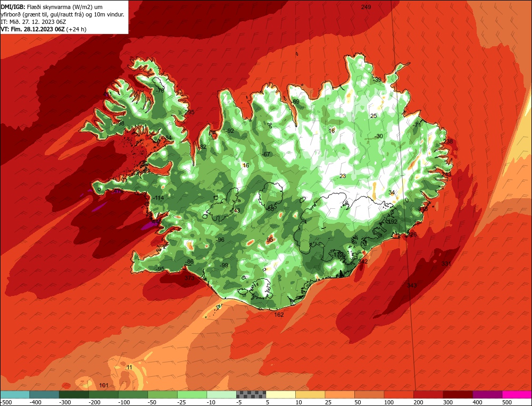Click the darkest green legend swatch between -300 and -200

(73, 394)
